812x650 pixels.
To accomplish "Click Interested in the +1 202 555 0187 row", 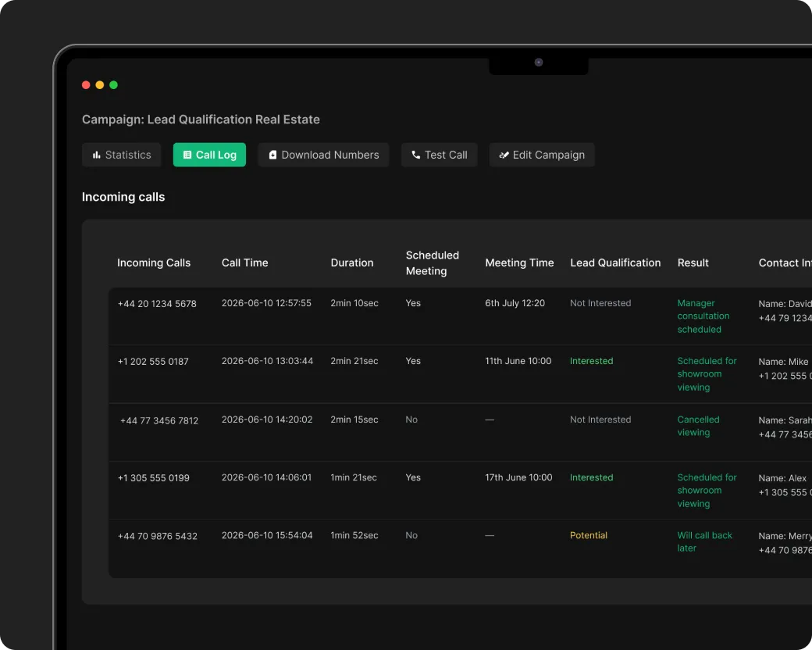I will point(591,361).
